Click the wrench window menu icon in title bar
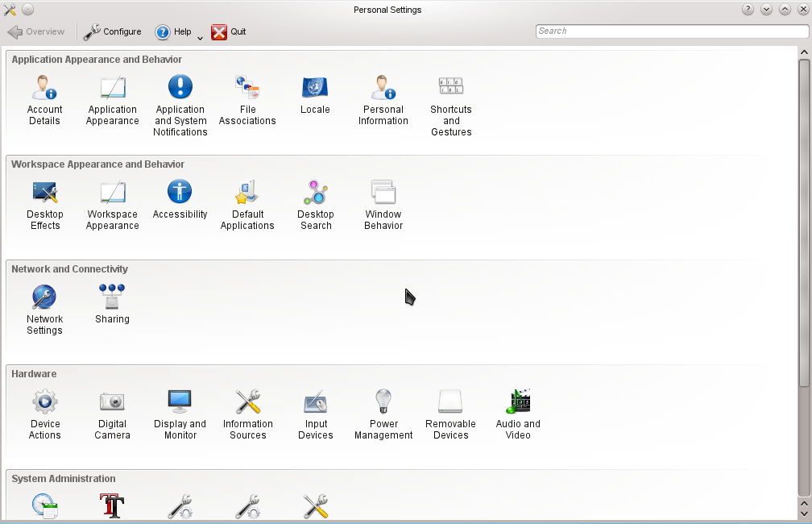 (10, 10)
